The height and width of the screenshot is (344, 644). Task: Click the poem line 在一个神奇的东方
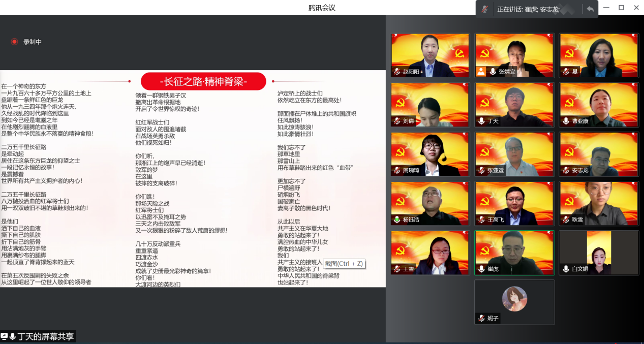pyautogui.click(x=24, y=86)
